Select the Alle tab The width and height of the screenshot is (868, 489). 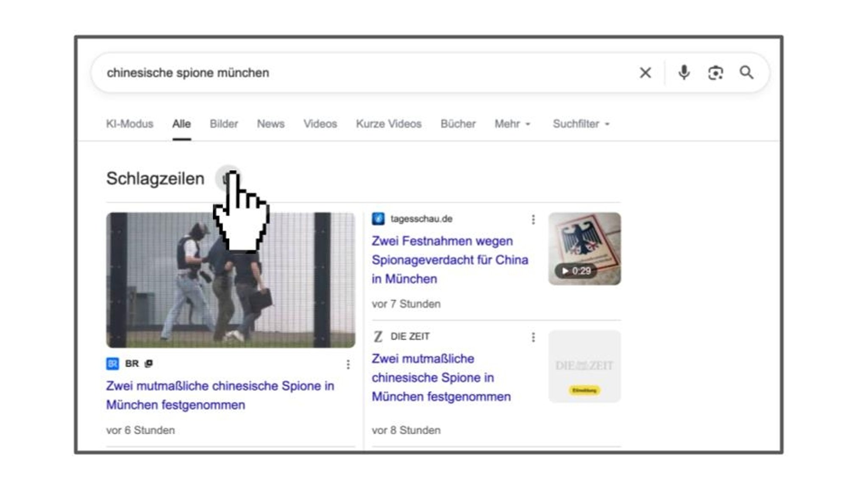click(181, 124)
